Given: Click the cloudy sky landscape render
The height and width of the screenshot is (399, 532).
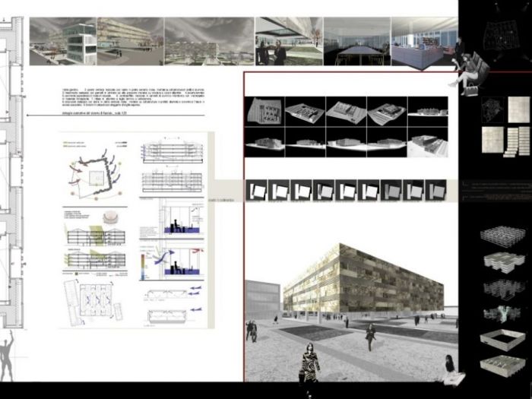Looking at the screenshot, I should (209, 41).
